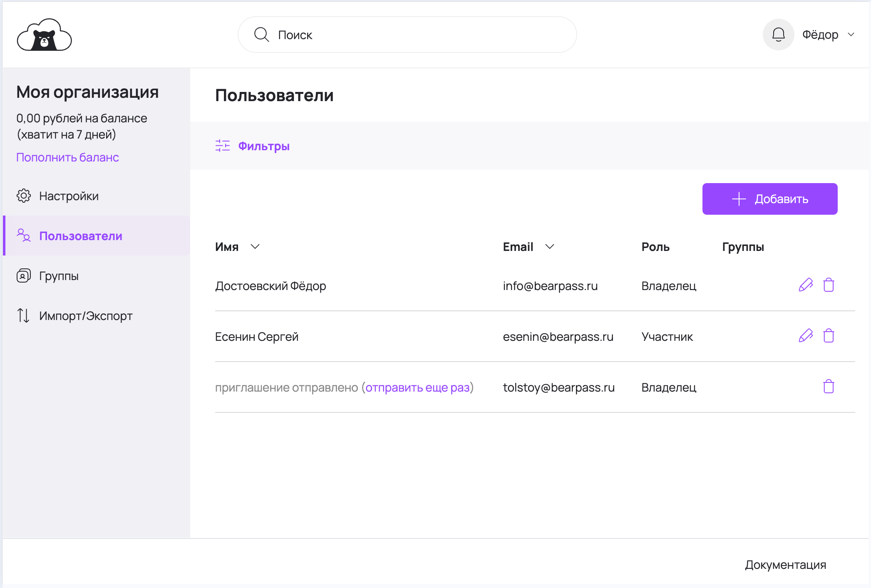
Task: Delete user Есенин Сергей via trash icon
Action: point(829,336)
